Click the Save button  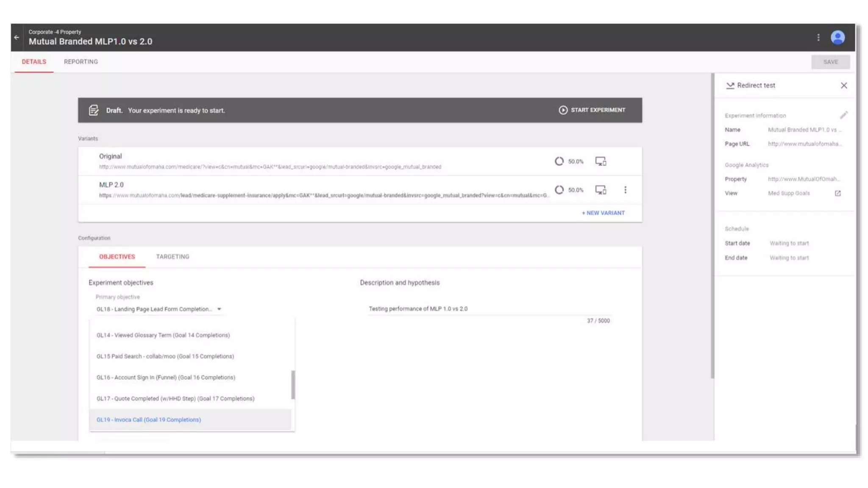click(x=830, y=62)
